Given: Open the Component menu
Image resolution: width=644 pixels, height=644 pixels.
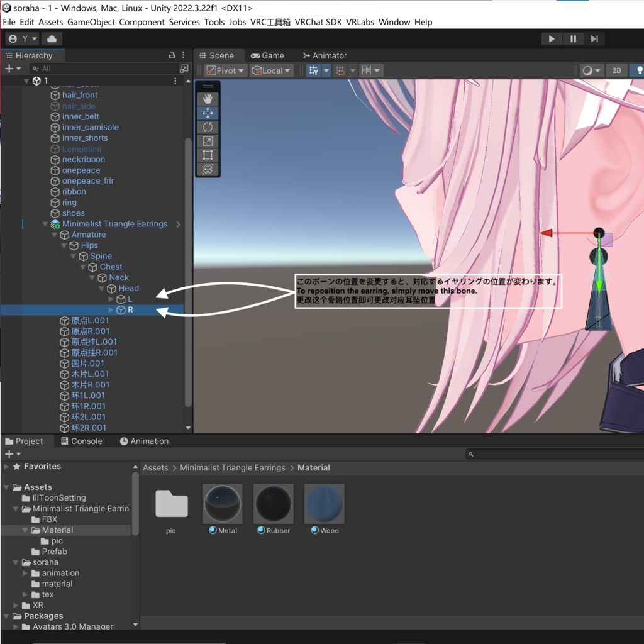Looking at the screenshot, I should click(x=142, y=22).
